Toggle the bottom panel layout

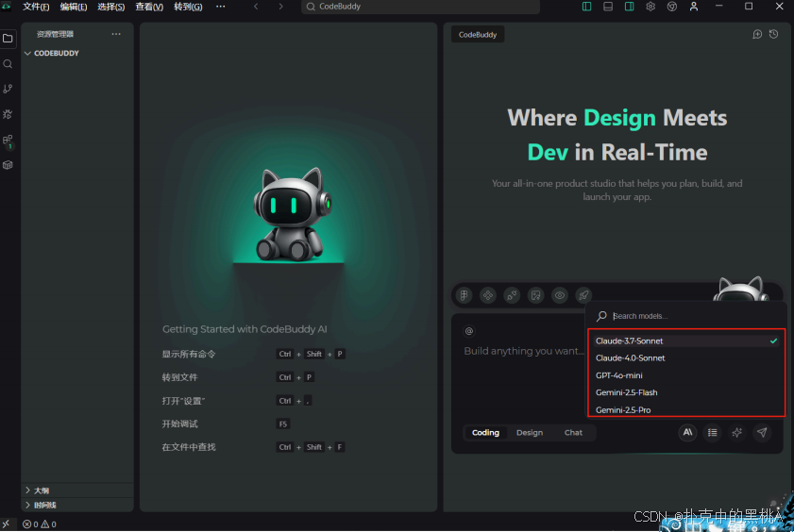pyautogui.click(x=608, y=7)
